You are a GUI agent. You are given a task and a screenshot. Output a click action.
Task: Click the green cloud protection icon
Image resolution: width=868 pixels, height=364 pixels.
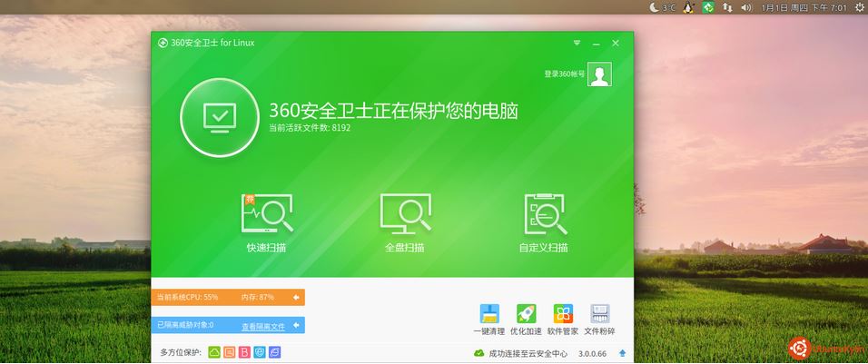click(x=214, y=352)
